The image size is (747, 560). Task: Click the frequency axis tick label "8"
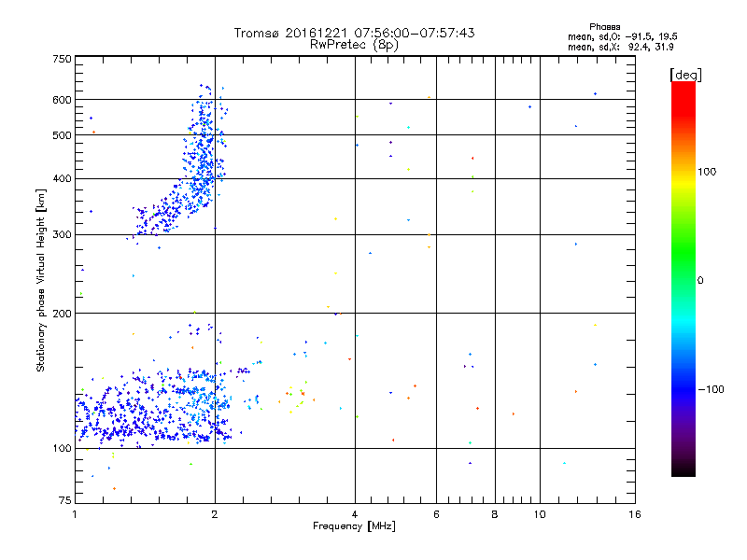click(495, 514)
